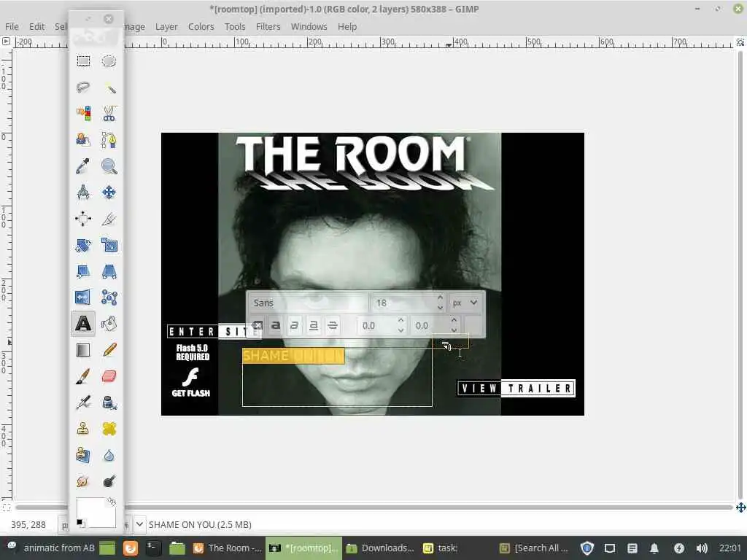Toggle strikethrough style in text overlay
This screenshot has height=560, width=747.
tap(333, 326)
